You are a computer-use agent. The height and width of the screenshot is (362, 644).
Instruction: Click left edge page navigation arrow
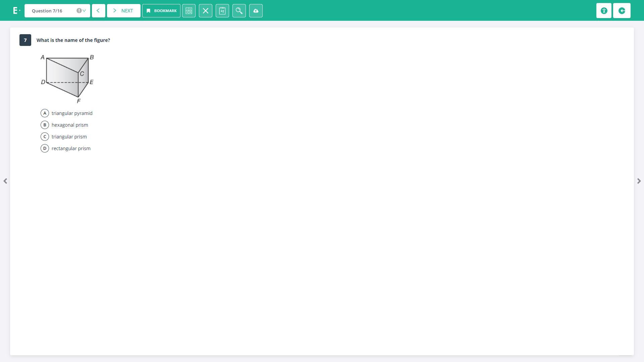pyautogui.click(x=5, y=181)
